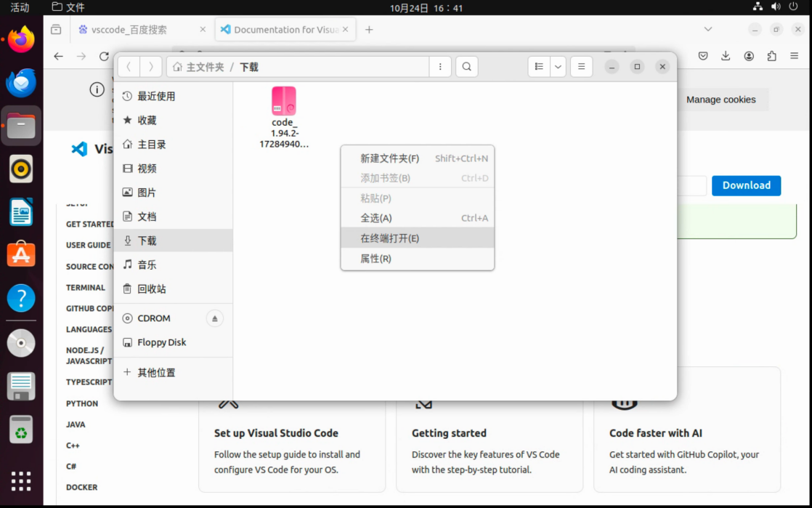Select 最近使用 in the sidebar
The width and height of the screenshot is (812, 508).
[173, 97]
